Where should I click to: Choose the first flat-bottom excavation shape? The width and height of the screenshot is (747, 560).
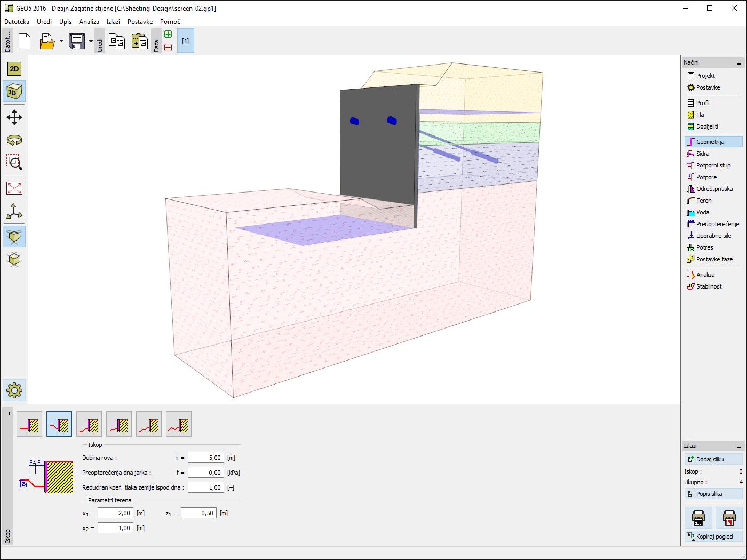pos(29,425)
